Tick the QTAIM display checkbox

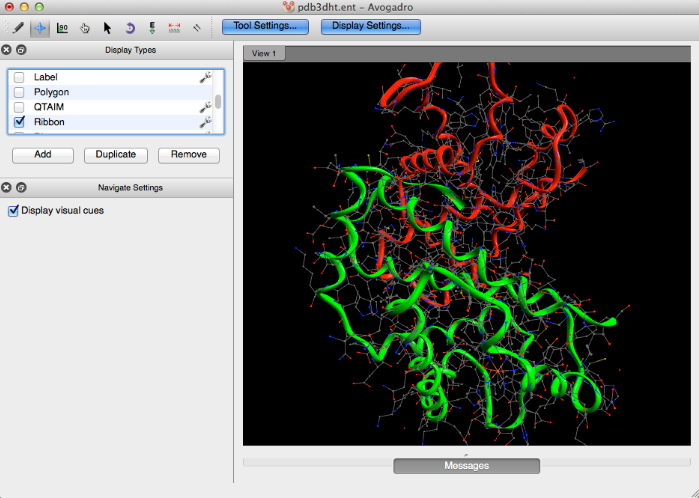pyautogui.click(x=19, y=107)
